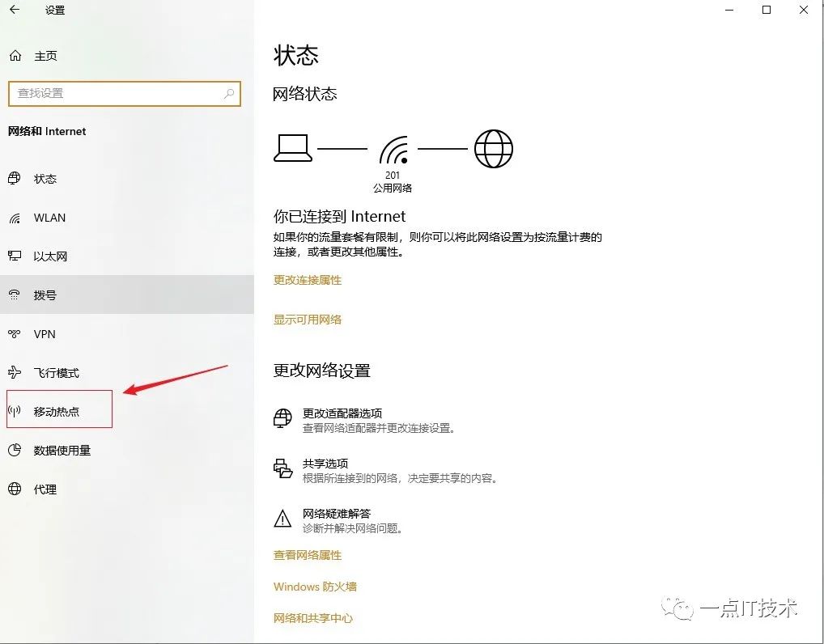Image resolution: width=824 pixels, height=644 pixels.
Task: Click the 显示可用网络 link
Action: (308, 320)
